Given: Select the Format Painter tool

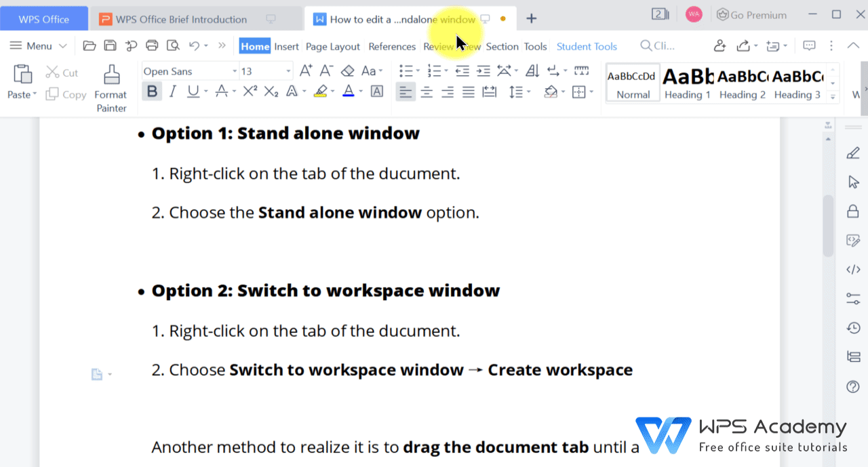Looking at the screenshot, I should (x=111, y=81).
